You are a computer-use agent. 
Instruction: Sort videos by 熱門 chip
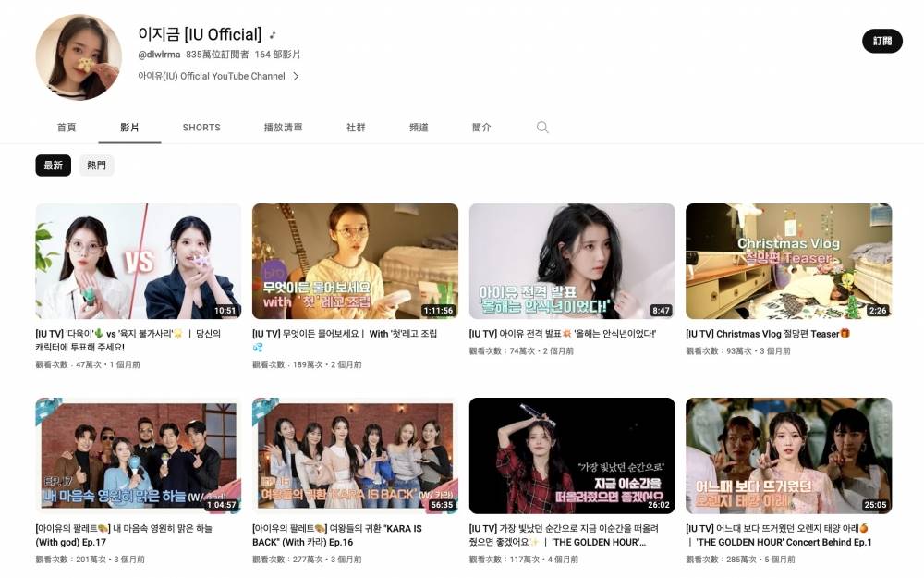pos(97,166)
